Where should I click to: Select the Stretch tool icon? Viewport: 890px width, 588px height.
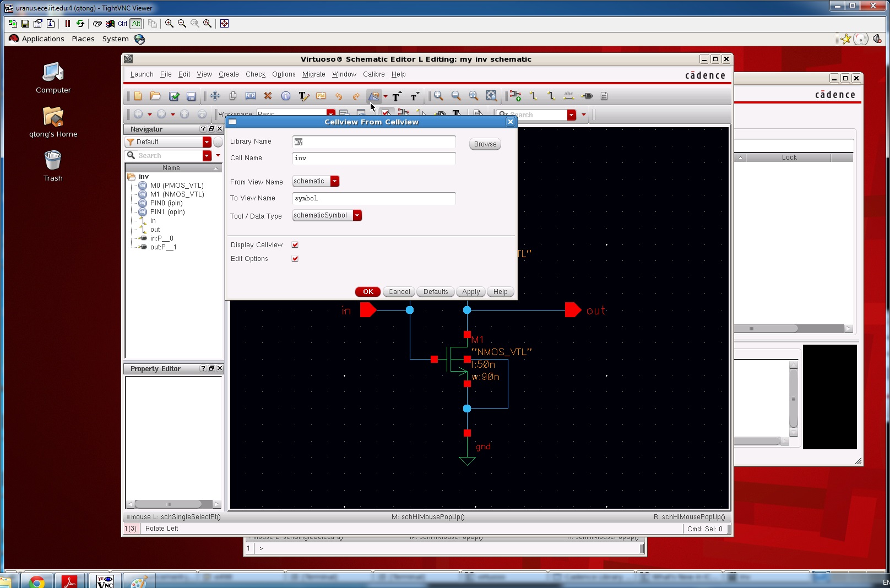[251, 96]
